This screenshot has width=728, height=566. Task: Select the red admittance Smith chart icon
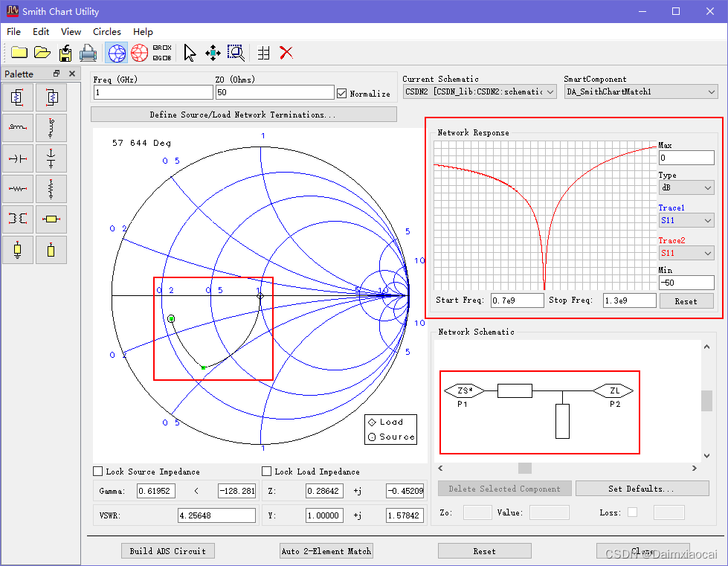[x=139, y=53]
